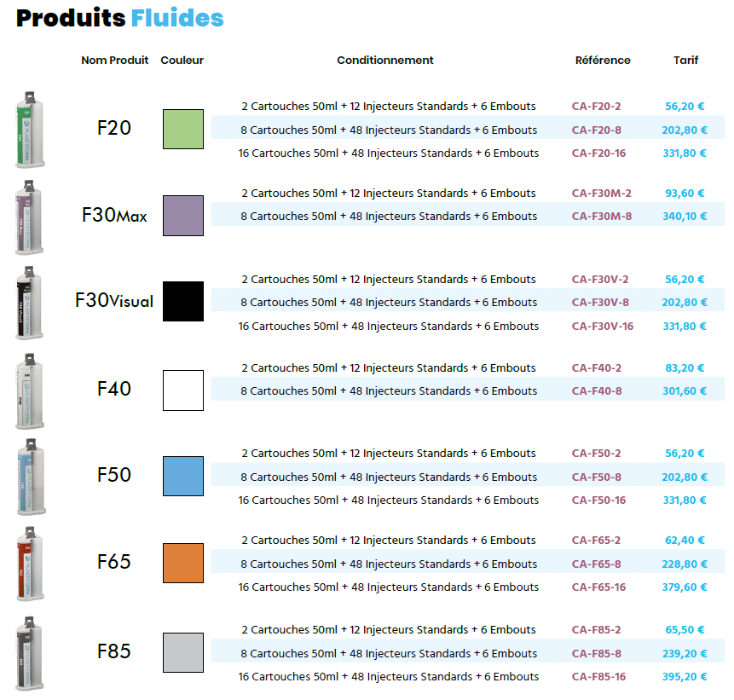
Task: Click the F30Visual black cartridge image
Action: pos(30,303)
